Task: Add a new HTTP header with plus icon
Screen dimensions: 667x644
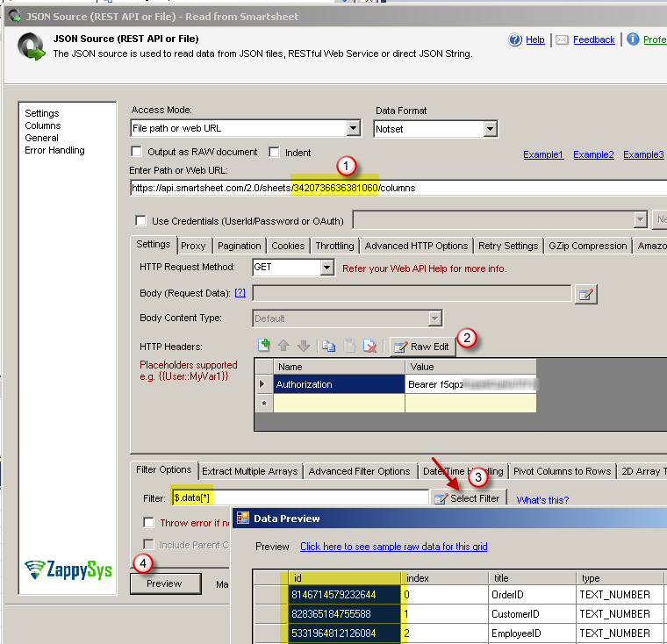Action: [x=264, y=346]
